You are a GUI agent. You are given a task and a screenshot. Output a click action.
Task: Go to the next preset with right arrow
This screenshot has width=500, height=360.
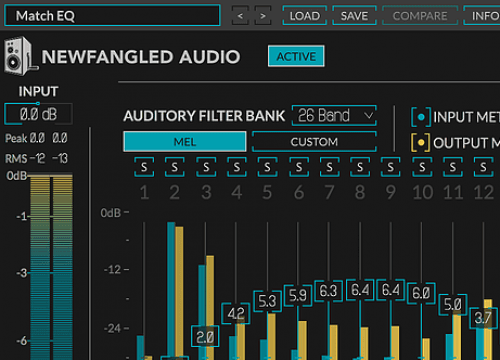tap(263, 16)
